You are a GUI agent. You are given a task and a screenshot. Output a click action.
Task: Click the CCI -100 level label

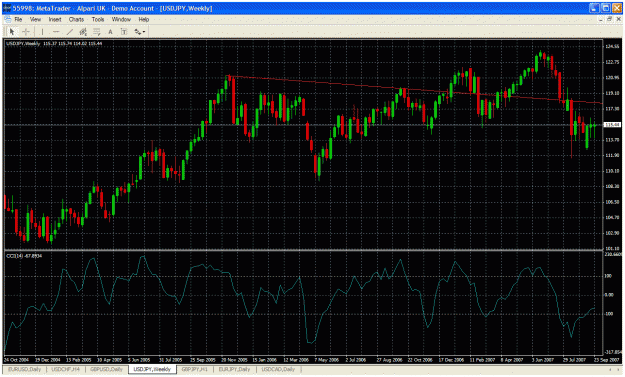click(609, 314)
